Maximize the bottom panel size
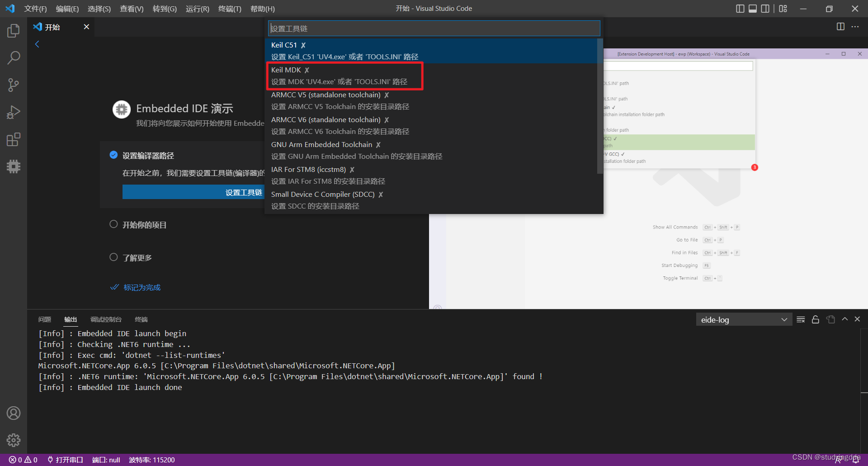The width and height of the screenshot is (868, 466). tap(844, 319)
